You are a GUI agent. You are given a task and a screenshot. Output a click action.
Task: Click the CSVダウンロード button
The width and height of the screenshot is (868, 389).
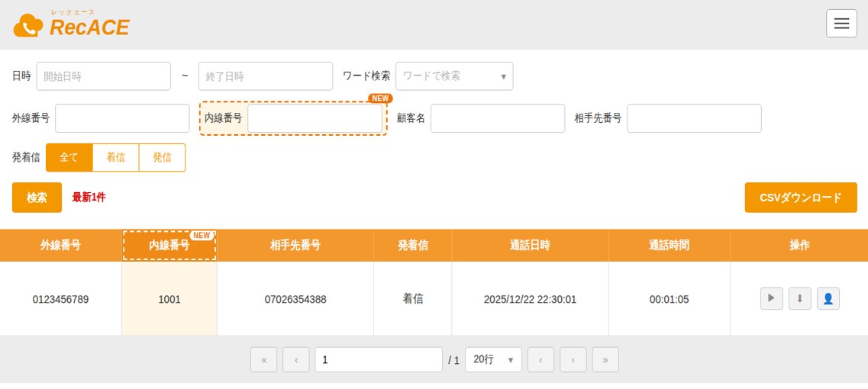801,198
